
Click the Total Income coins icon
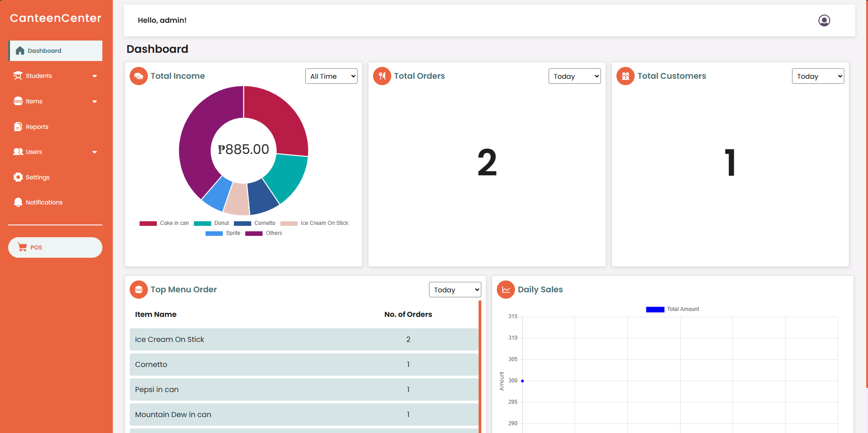click(139, 76)
